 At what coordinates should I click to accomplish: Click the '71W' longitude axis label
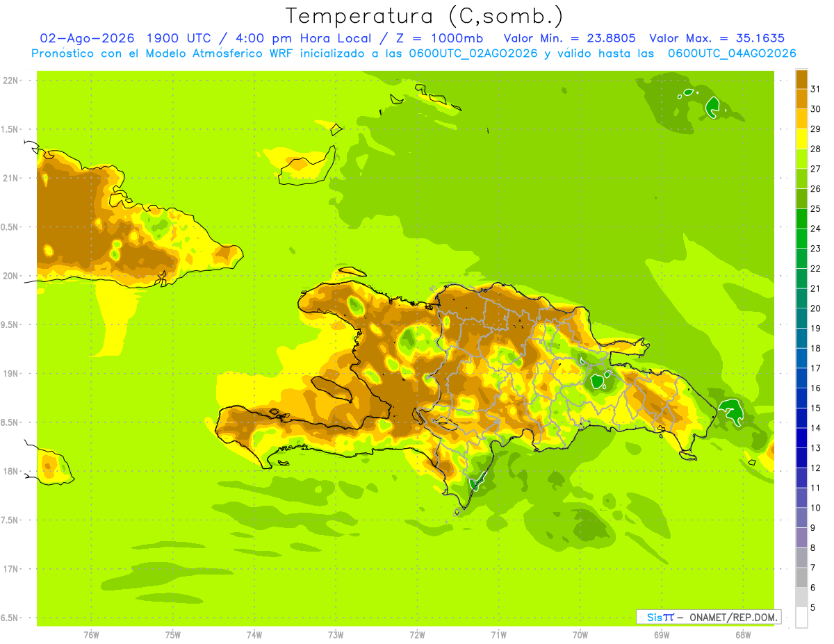pos(498,635)
